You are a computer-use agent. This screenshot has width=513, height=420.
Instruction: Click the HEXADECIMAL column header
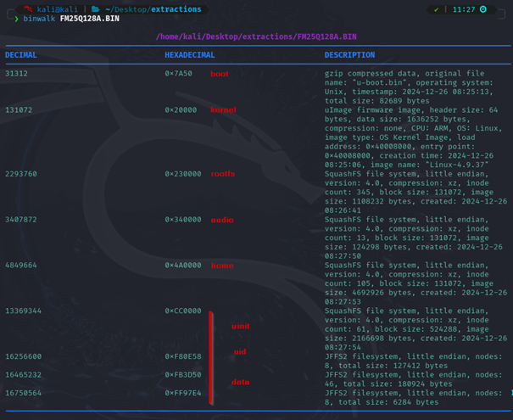(x=189, y=55)
